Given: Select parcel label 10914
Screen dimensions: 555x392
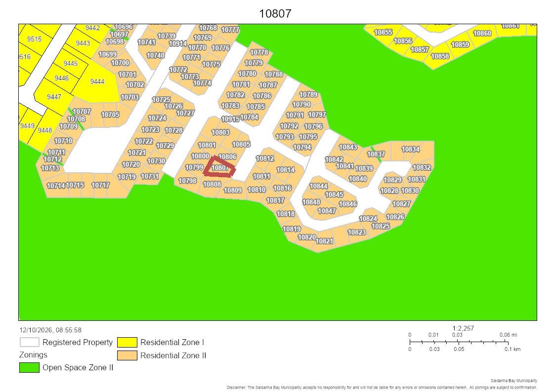Looking at the screenshot, I should [178, 43].
